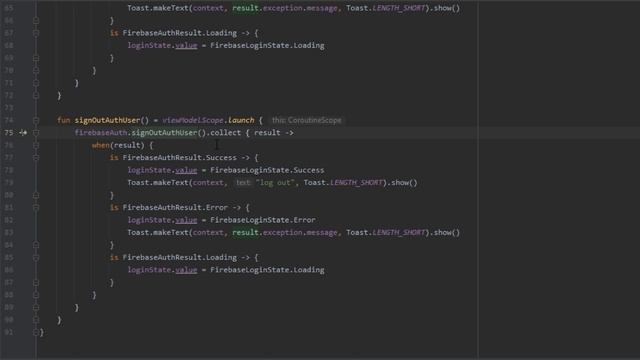Click 'result.exception.message' on the top line 65

coord(285,8)
